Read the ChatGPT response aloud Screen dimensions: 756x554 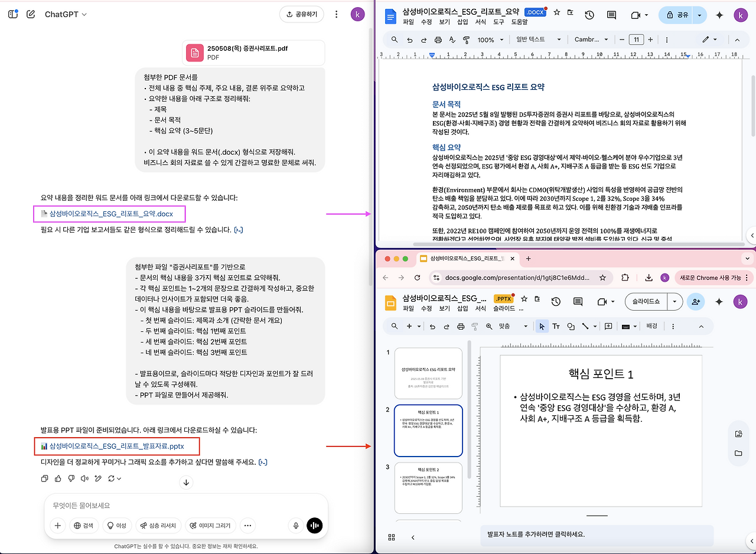[x=84, y=478]
